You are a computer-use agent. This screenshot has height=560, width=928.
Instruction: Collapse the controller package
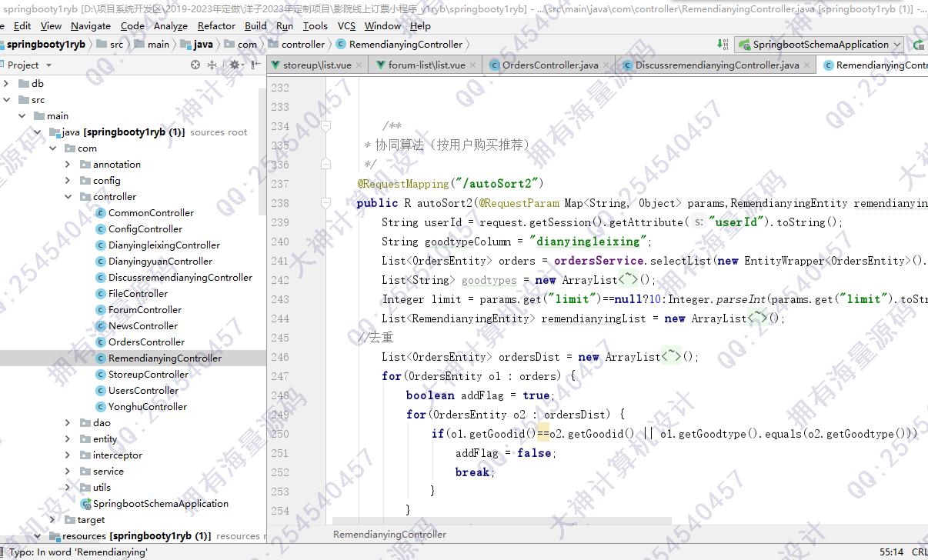pyautogui.click(x=67, y=197)
